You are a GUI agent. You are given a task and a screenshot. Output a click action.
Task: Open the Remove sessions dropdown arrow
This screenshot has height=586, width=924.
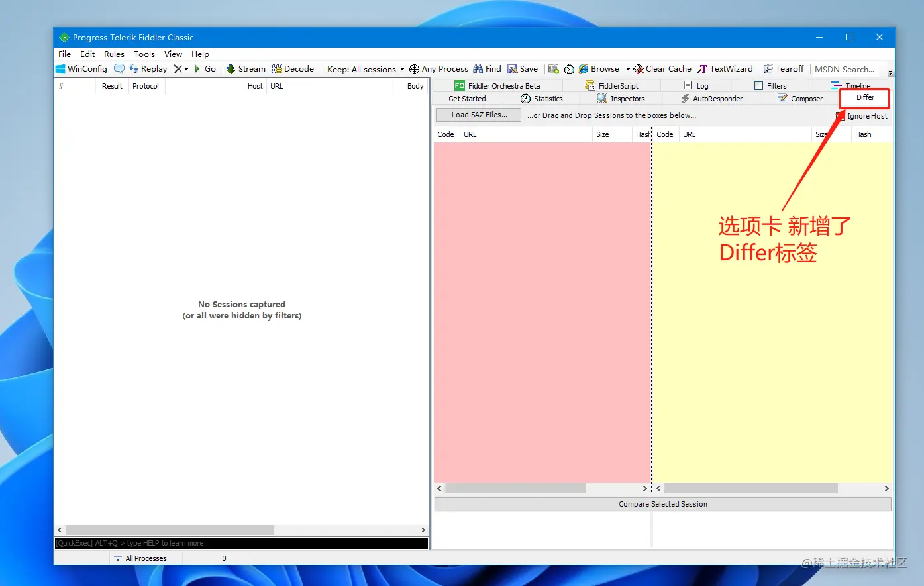click(x=186, y=69)
